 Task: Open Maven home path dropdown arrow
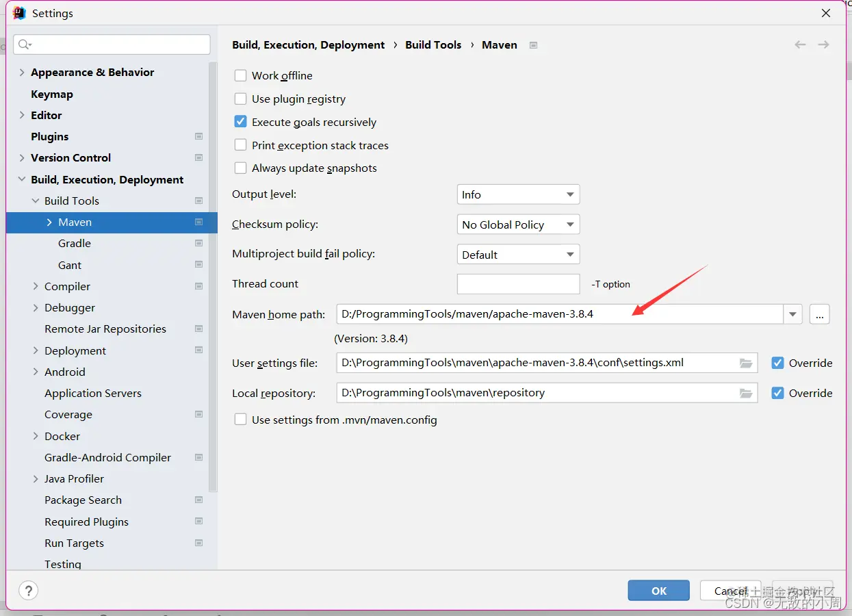click(792, 314)
